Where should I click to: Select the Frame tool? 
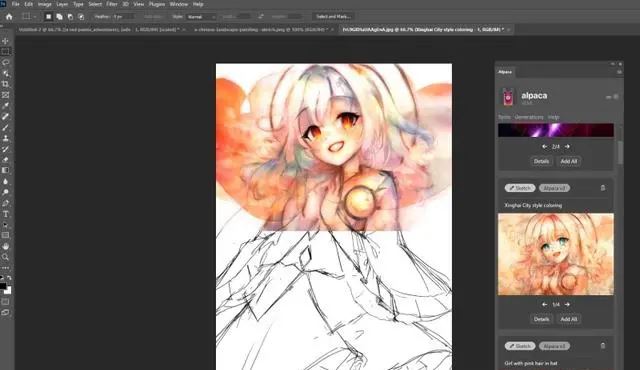click(5, 95)
